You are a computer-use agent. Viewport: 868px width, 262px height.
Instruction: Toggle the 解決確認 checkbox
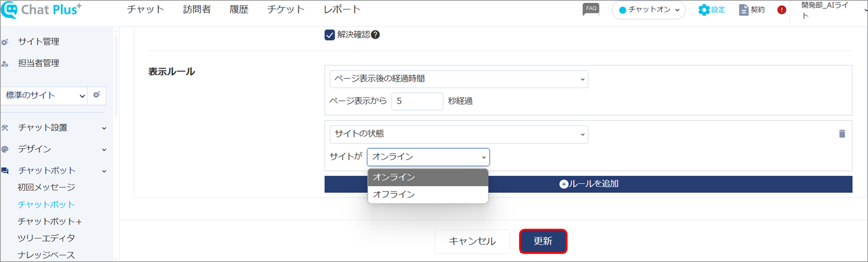coord(330,35)
